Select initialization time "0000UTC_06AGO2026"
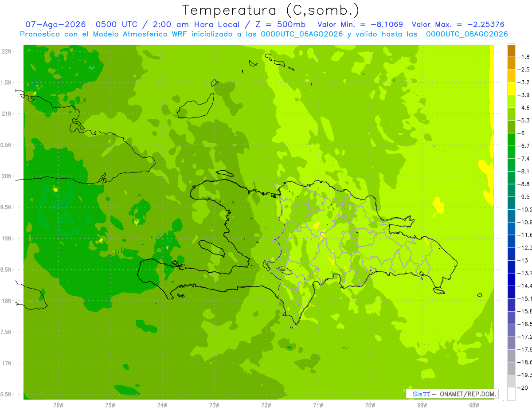Image resolution: width=532 pixels, height=411 pixels. click(x=301, y=34)
